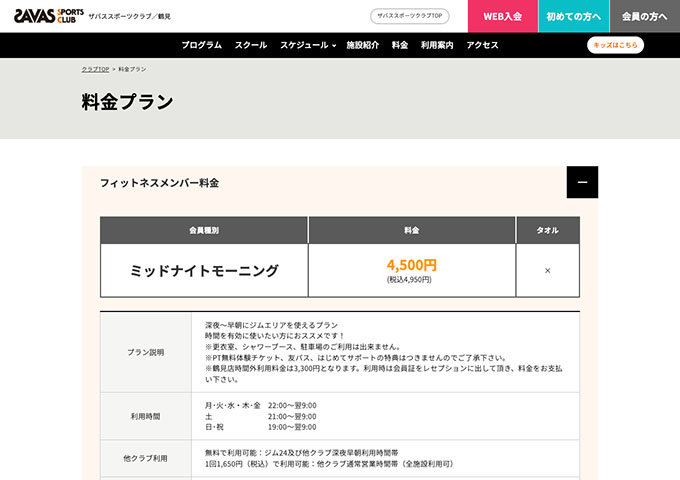This screenshot has width=680, height=480.
Task: Click the 利用時間 row label
Action: [x=146, y=416]
